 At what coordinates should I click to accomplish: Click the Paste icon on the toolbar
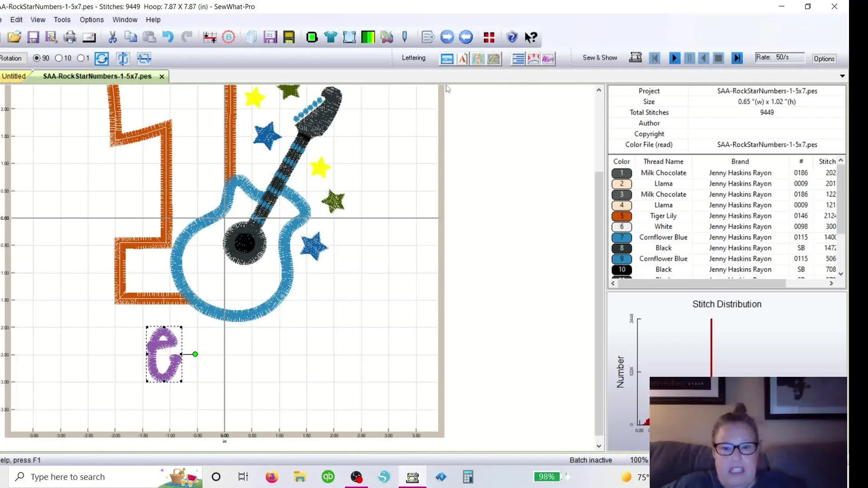pyautogui.click(x=149, y=37)
